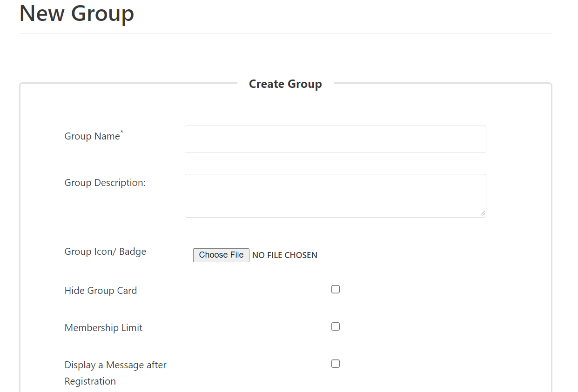
Task: Enable the Hide Group Card checkbox
Action: 336,289
